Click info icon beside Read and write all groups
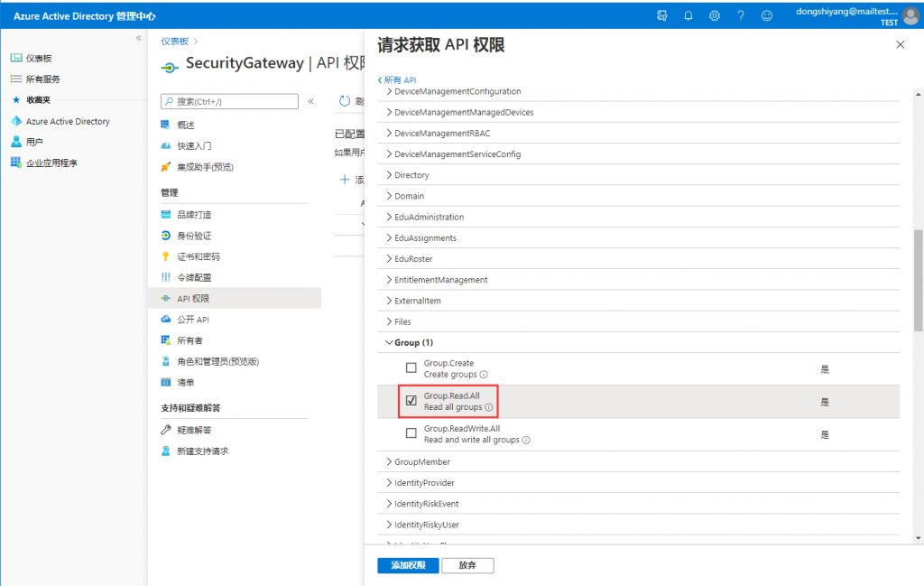924x586 pixels. tap(526, 440)
